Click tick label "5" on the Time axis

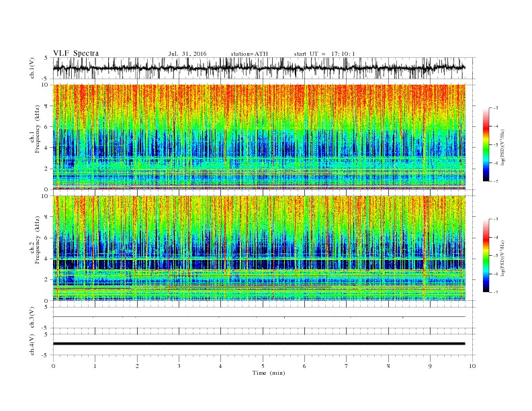263,366
